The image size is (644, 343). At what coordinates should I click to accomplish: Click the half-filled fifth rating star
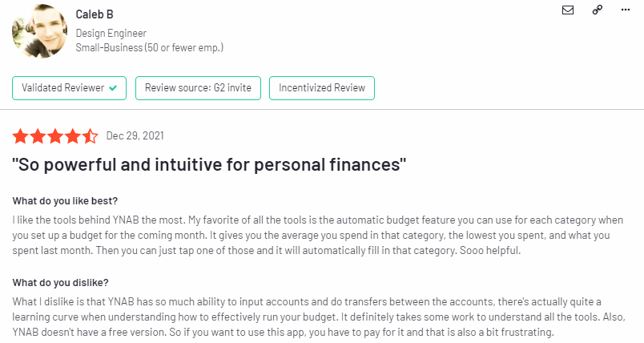(x=91, y=136)
